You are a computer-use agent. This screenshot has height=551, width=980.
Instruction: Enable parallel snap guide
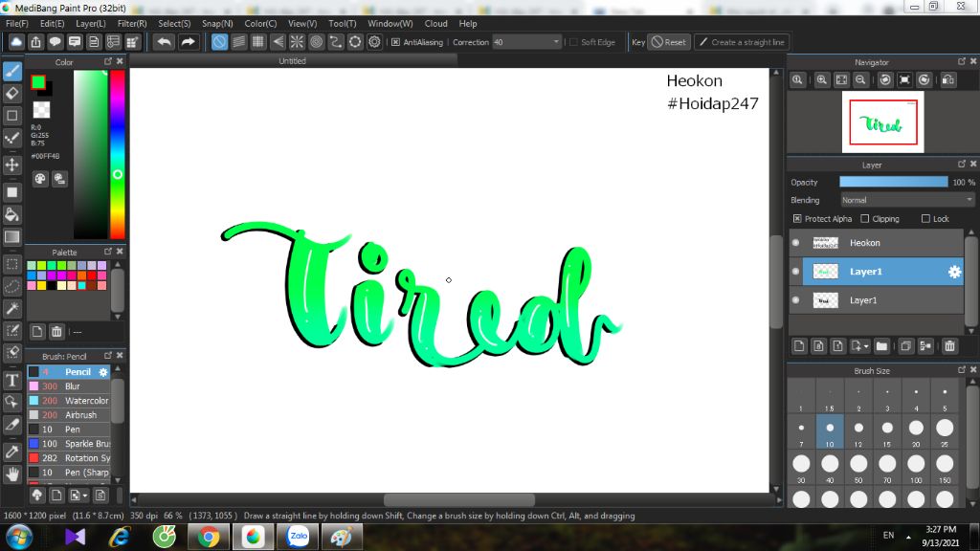238,42
